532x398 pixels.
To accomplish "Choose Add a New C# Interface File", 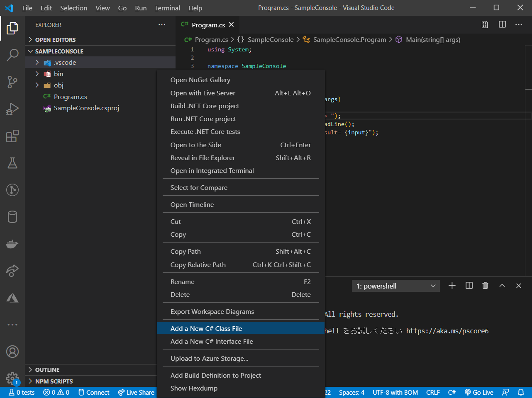I will click(x=241, y=342).
